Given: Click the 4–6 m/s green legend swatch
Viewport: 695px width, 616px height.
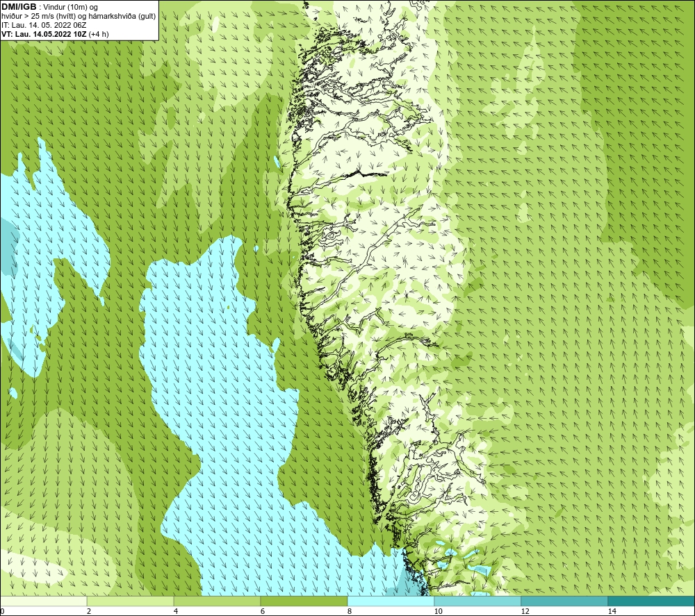Looking at the screenshot, I should pos(217,601).
